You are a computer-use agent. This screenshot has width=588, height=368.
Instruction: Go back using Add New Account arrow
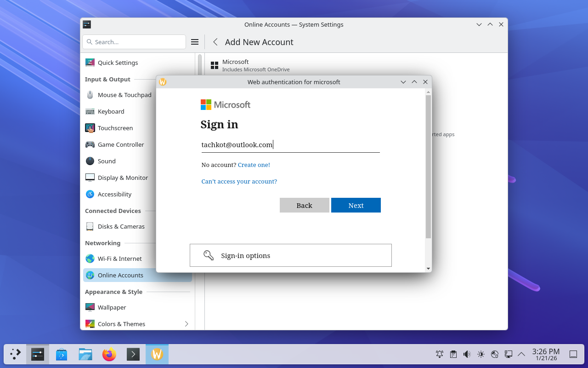click(x=215, y=42)
